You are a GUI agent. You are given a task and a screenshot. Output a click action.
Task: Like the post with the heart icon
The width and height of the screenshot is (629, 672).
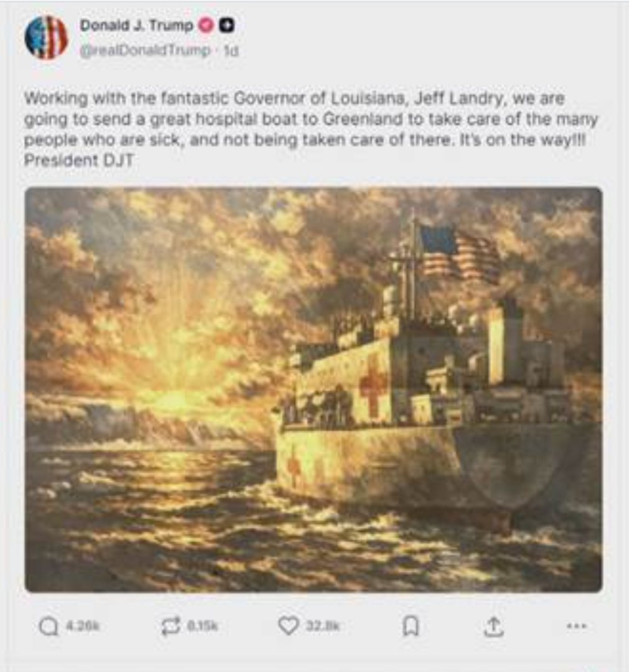(288, 626)
